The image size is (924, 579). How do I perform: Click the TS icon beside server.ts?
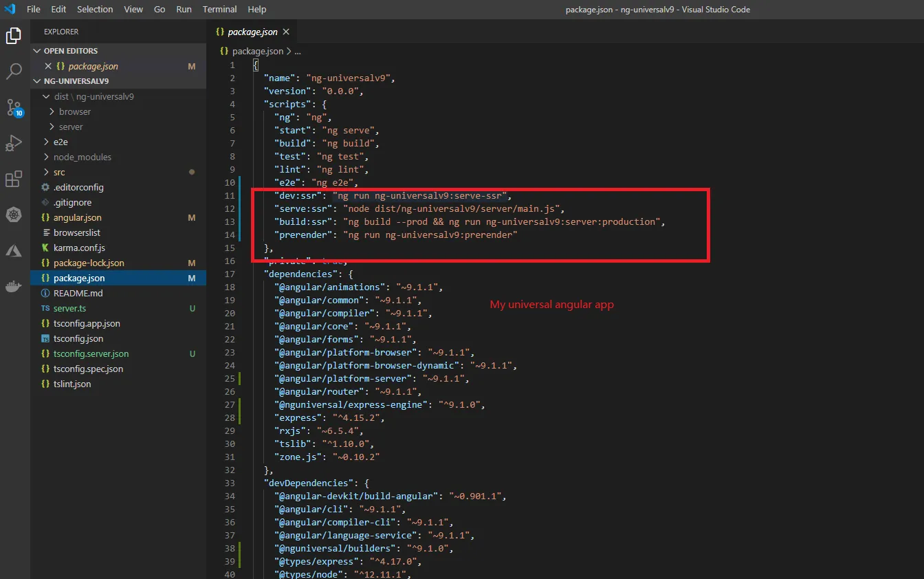[45, 309]
